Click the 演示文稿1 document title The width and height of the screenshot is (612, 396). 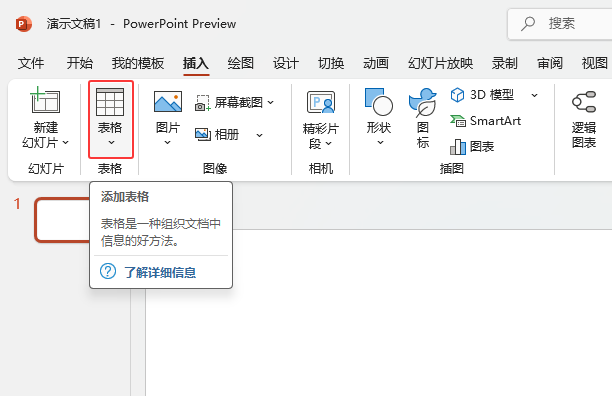(x=74, y=24)
